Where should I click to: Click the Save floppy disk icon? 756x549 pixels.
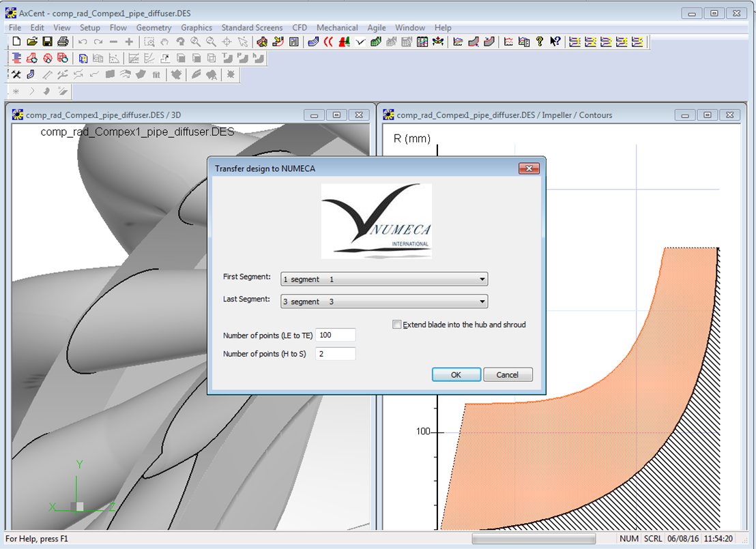(47, 42)
